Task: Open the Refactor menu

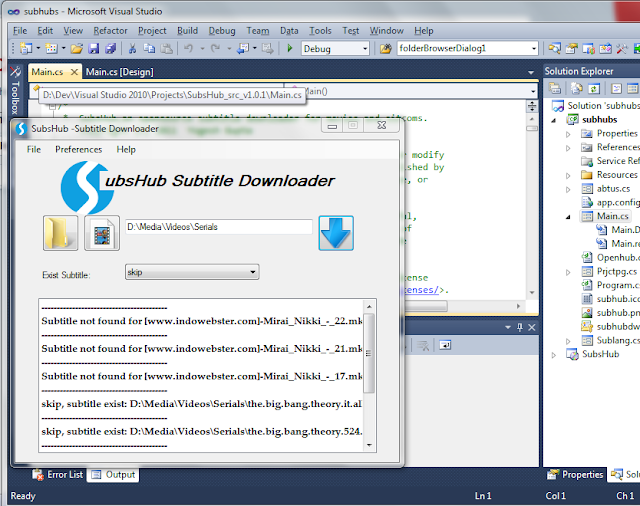Action: 110,31
